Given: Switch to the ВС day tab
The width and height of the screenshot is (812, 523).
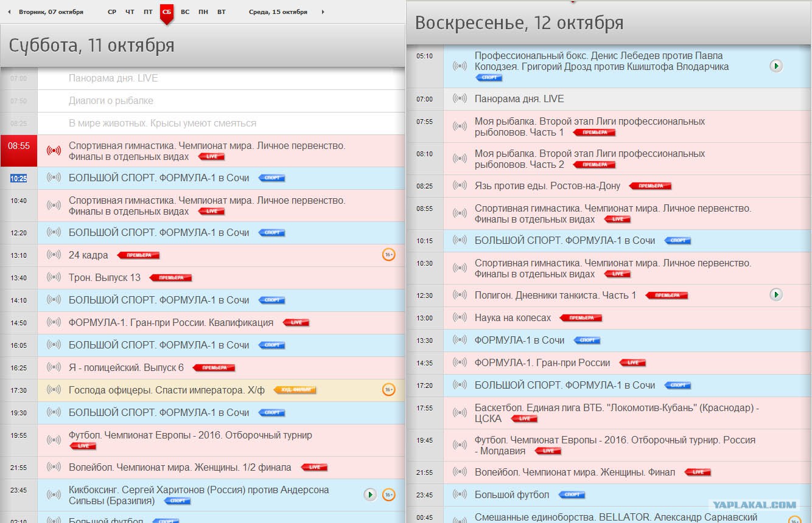Looking at the screenshot, I should click(185, 12).
